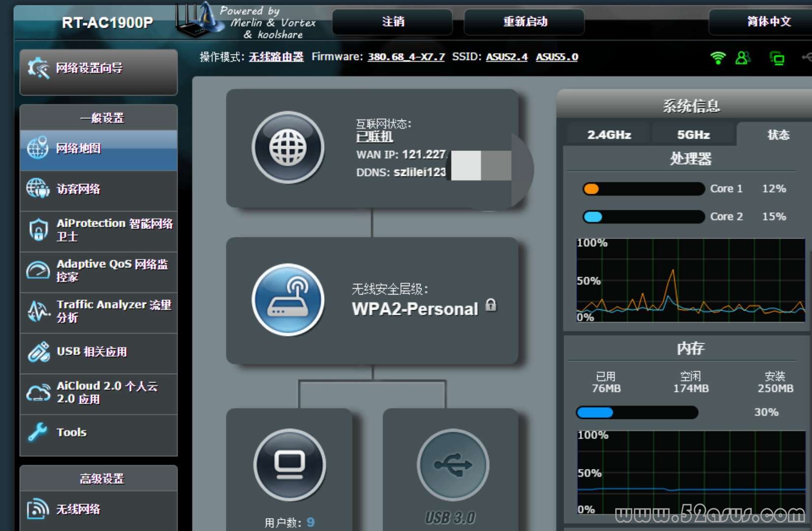Open AiCloud 2.0 个人云应用 page
Screen dimensions: 812x531
(98, 394)
